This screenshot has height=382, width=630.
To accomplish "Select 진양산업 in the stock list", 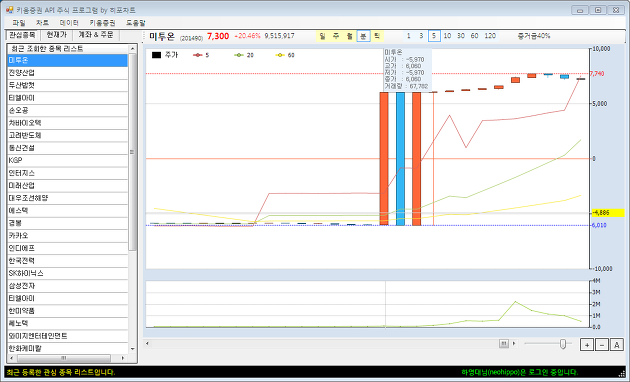I will pyautogui.click(x=67, y=73).
